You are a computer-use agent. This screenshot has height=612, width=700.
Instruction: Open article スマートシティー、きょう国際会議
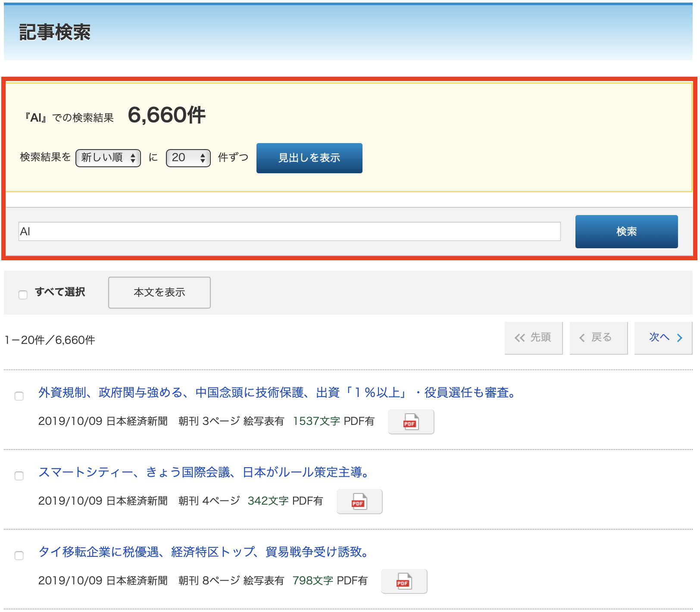(x=204, y=472)
